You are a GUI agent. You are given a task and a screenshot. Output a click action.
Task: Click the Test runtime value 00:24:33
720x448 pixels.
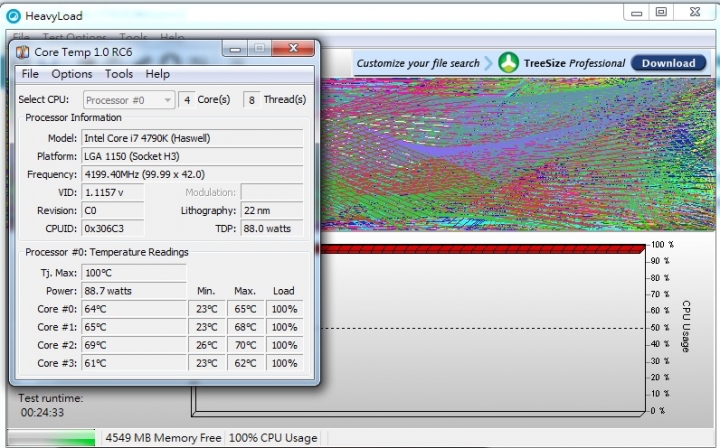click(x=42, y=412)
